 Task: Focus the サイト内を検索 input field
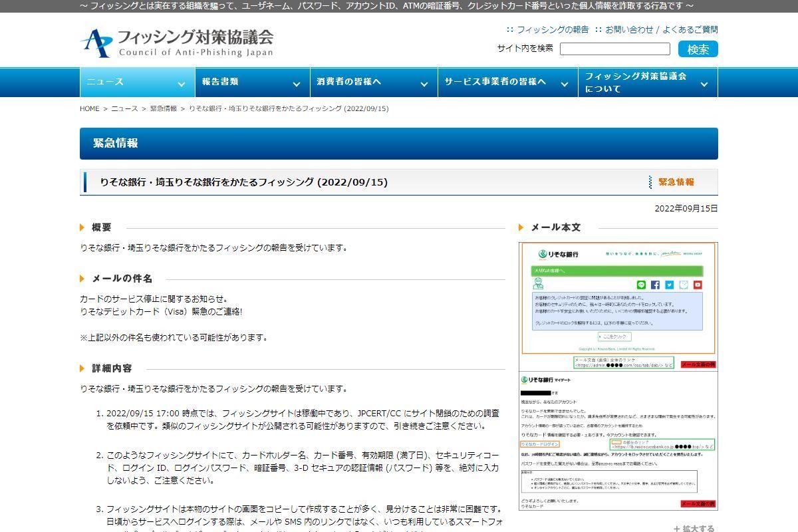pyautogui.click(x=615, y=49)
